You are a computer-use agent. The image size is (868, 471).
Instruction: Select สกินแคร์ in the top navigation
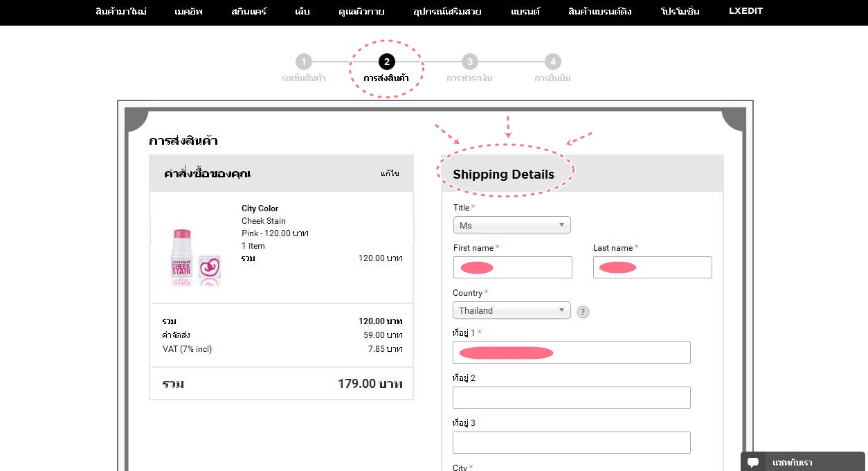point(248,12)
